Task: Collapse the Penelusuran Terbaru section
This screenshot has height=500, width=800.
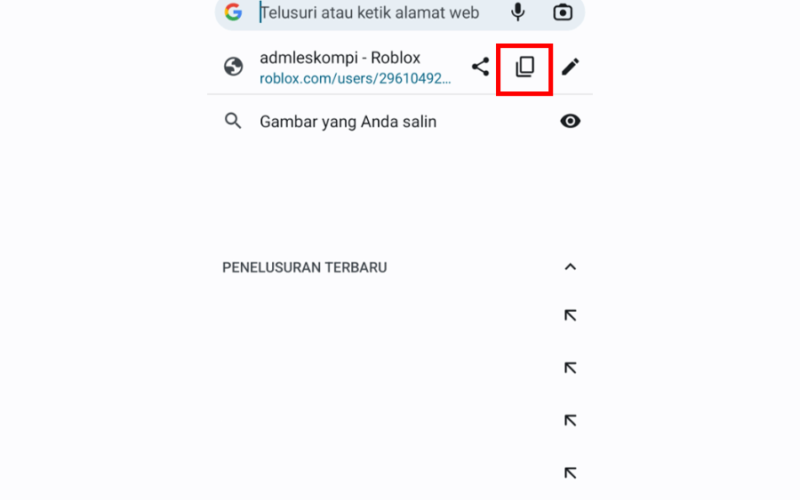Action: [570, 267]
